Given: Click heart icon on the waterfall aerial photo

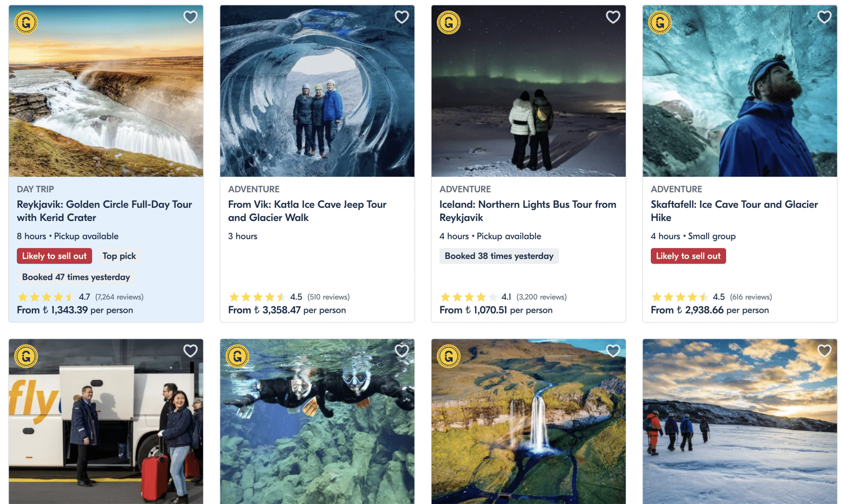Looking at the screenshot, I should click(613, 351).
